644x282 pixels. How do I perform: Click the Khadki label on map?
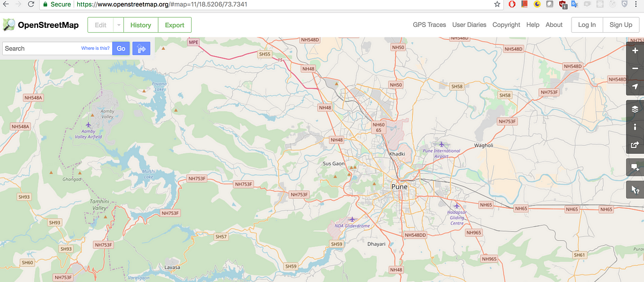coord(397,154)
